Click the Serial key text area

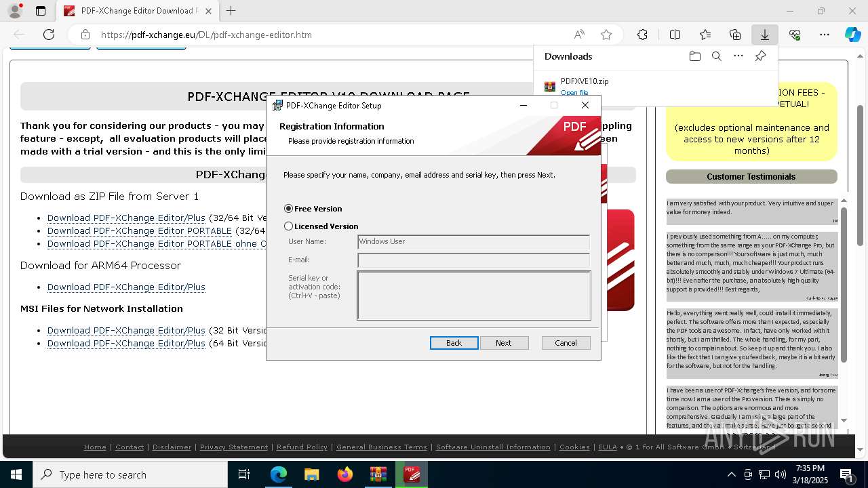474,296
